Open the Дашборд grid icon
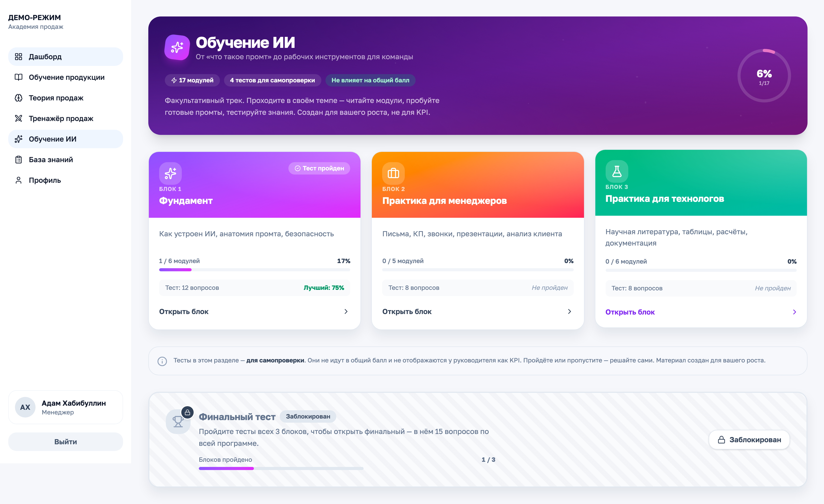 19,56
